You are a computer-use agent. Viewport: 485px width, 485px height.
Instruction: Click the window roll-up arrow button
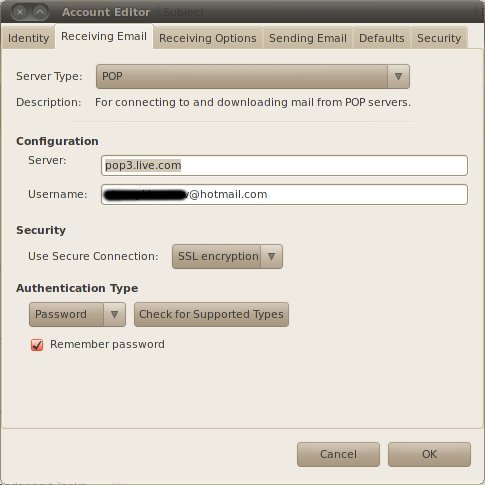[x=40, y=12]
